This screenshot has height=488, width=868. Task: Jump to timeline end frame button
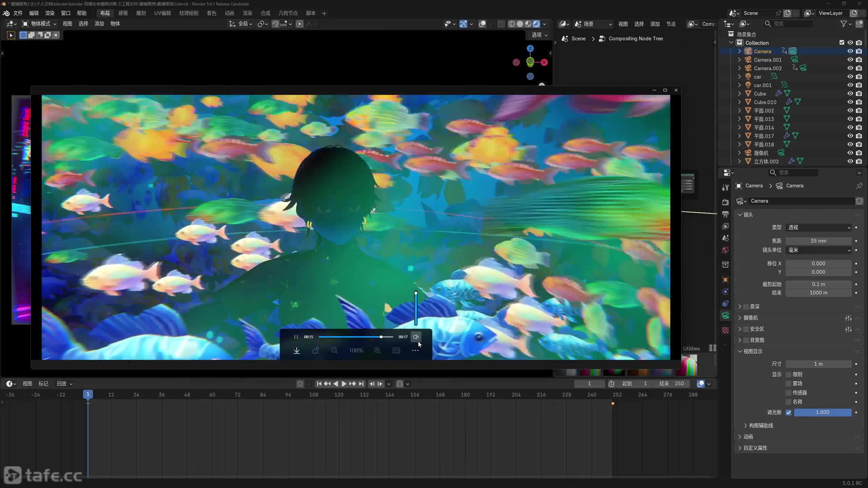[x=361, y=384]
